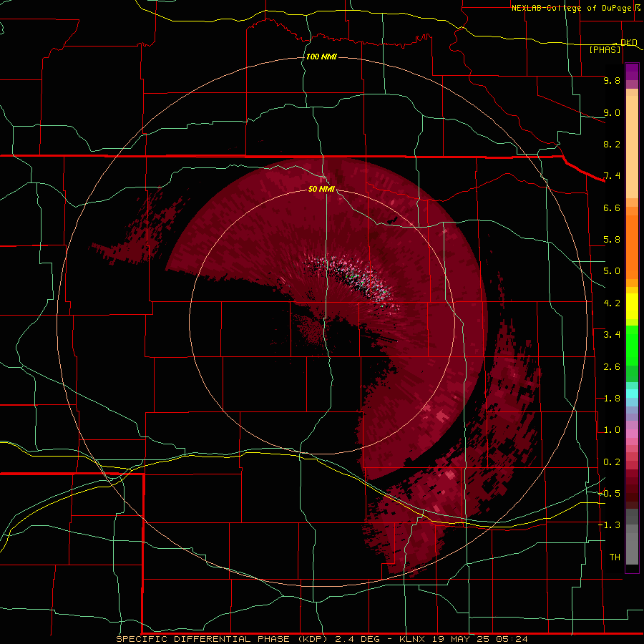The image size is (644, 644).
Task: Click the 5.8 value on the color scale
Action: click(612, 240)
